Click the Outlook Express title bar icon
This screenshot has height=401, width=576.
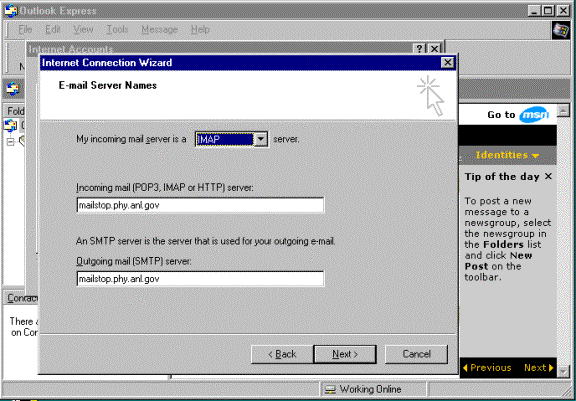coord(11,11)
